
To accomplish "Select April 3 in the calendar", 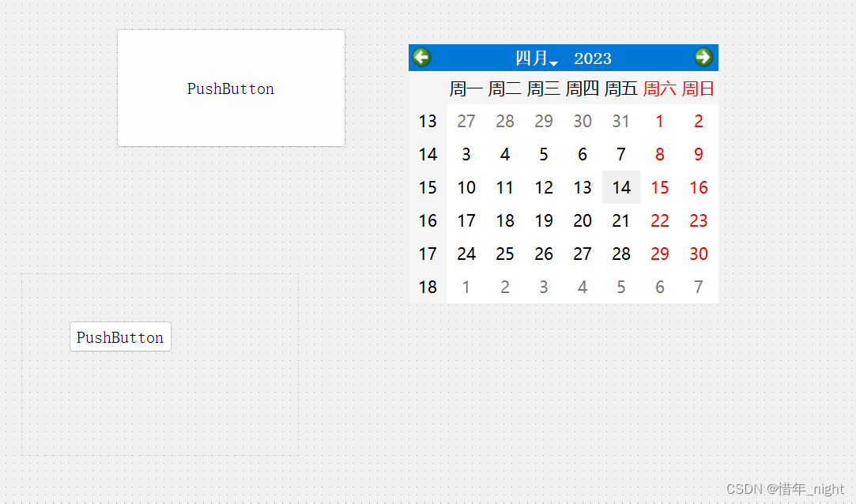I will tap(466, 154).
